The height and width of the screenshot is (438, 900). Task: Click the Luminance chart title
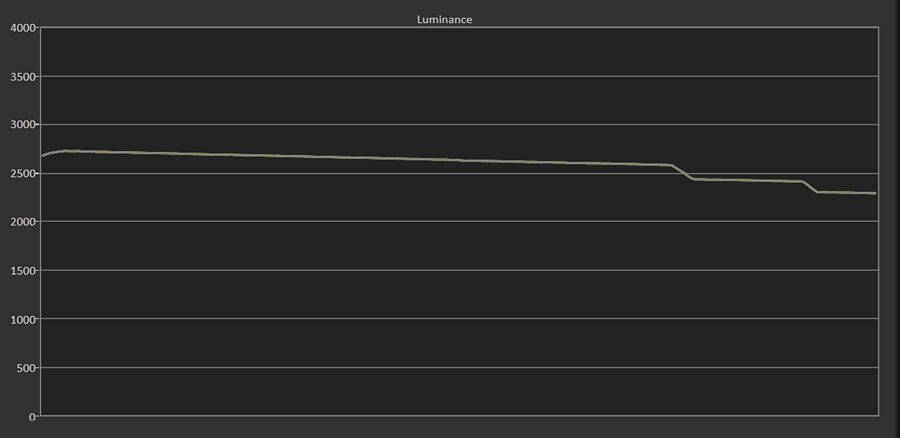coord(444,20)
